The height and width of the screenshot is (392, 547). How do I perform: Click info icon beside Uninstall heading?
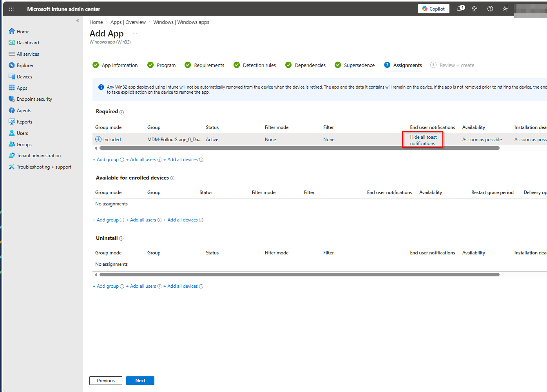121,238
